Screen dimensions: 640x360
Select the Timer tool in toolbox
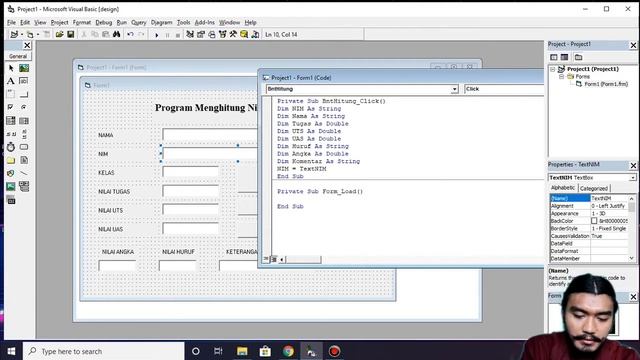(11, 147)
